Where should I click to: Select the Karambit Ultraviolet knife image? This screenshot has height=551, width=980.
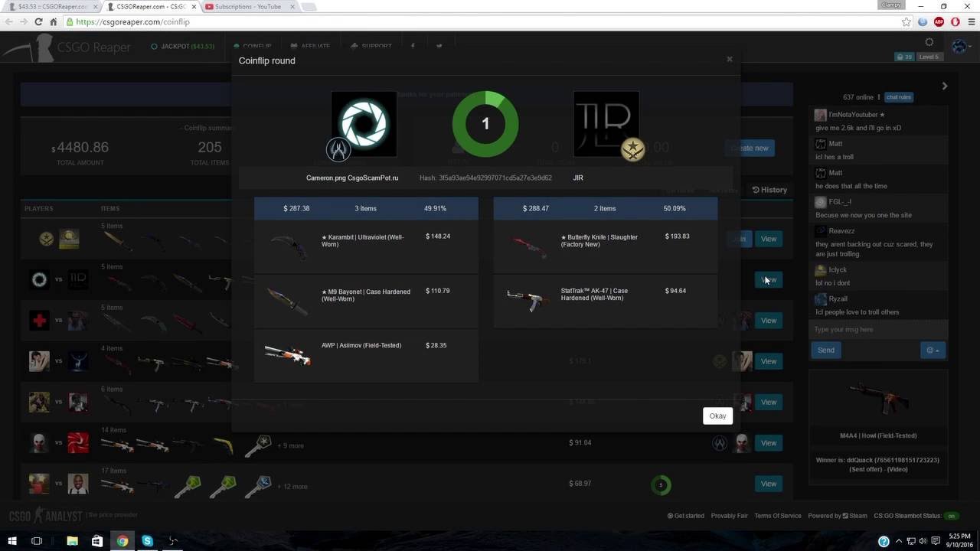[288, 246]
